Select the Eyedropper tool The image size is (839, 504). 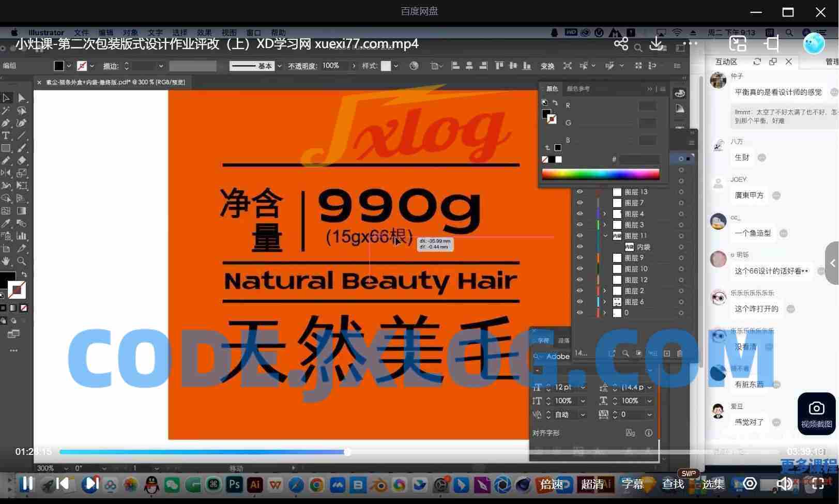click(x=6, y=223)
